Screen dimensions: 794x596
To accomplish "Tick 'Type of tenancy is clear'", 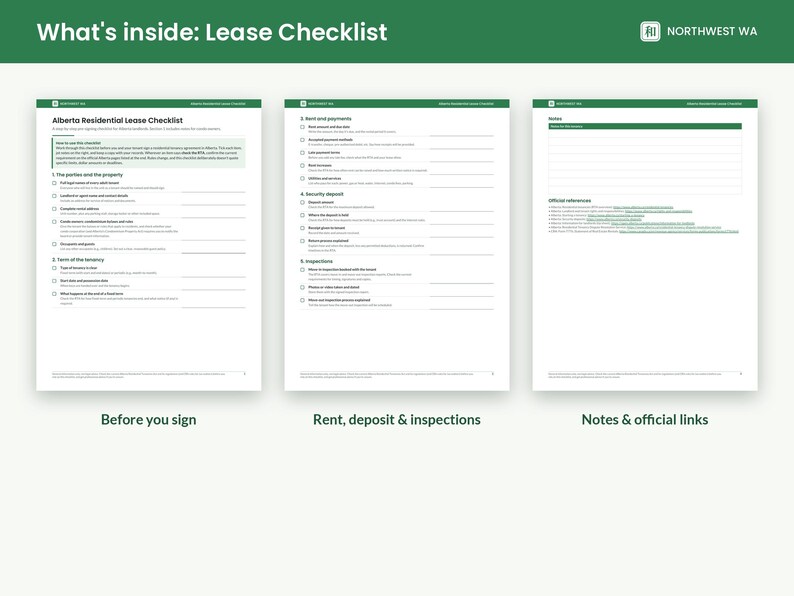I will [x=54, y=268].
